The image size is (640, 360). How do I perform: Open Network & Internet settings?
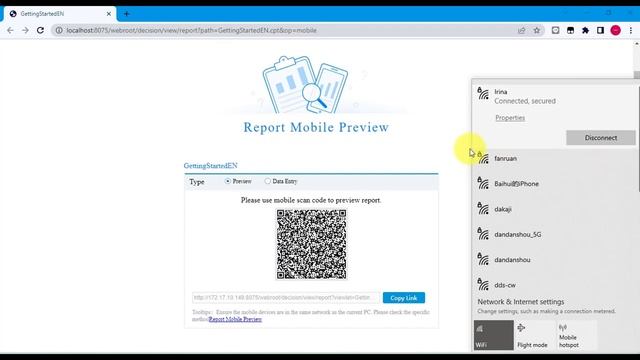521,302
